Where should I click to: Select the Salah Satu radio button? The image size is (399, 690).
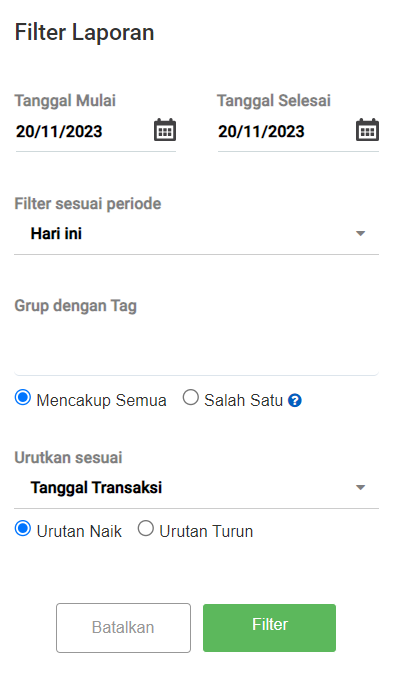(190, 397)
